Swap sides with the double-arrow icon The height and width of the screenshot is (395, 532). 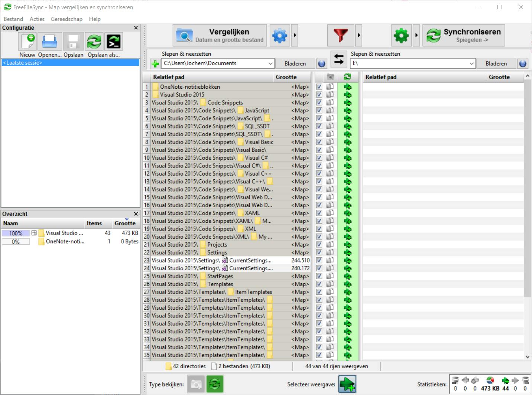338,59
